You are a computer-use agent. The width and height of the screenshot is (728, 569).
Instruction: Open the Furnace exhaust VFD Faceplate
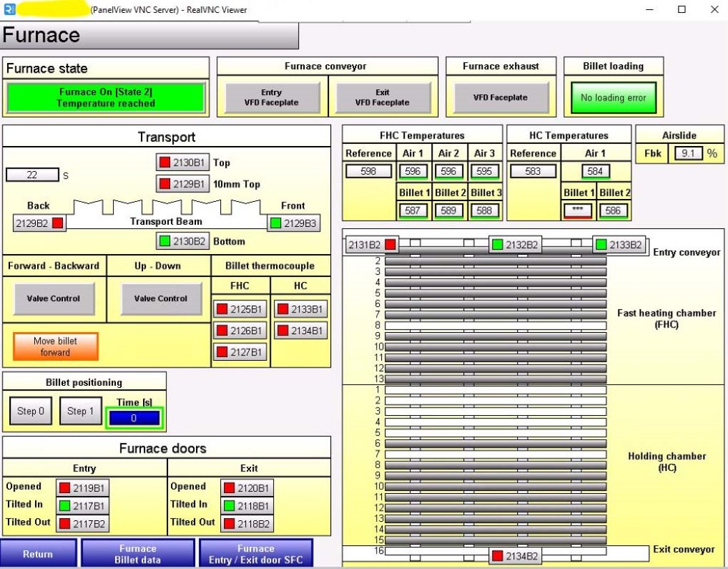[x=500, y=97]
